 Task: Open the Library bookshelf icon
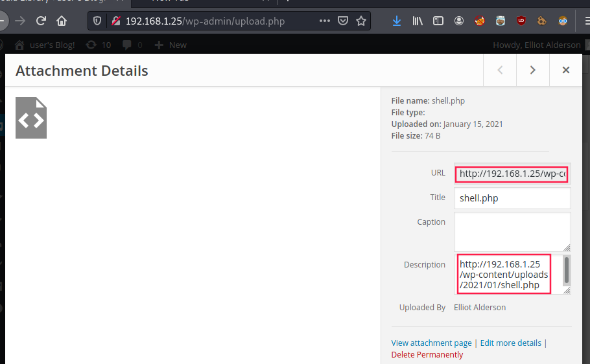pyautogui.click(x=418, y=21)
